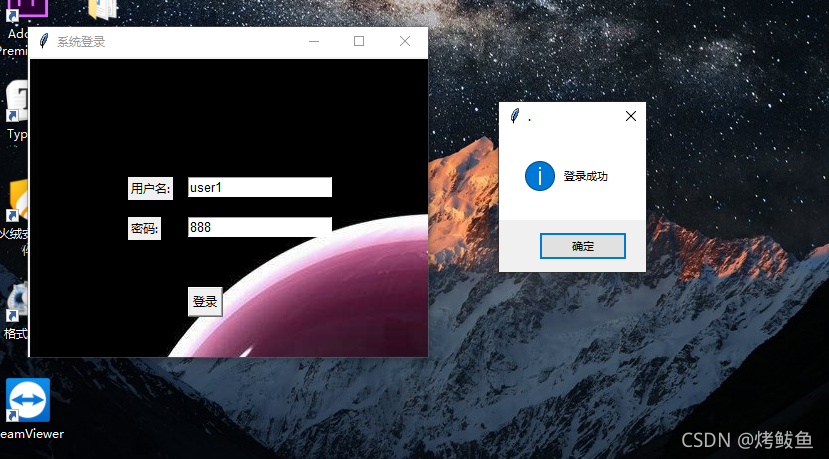This screenshot has height=459, width=829.
Task: Confirm the dialog with the 确定 button
Action: click(583, 246)
